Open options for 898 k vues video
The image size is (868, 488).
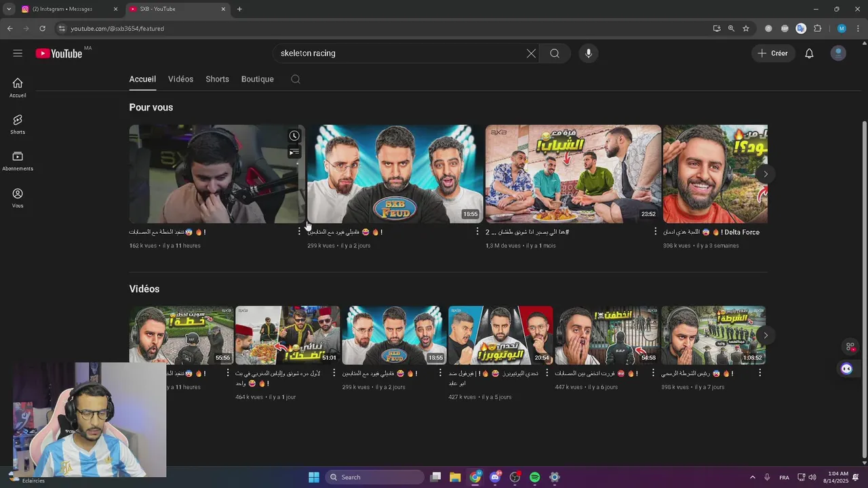click(x=759, y=373)
